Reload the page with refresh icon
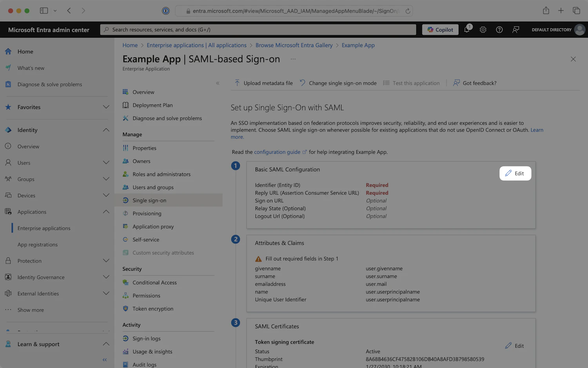The height and width of the screenshot is (368, 588). click(x=408, y=11)
